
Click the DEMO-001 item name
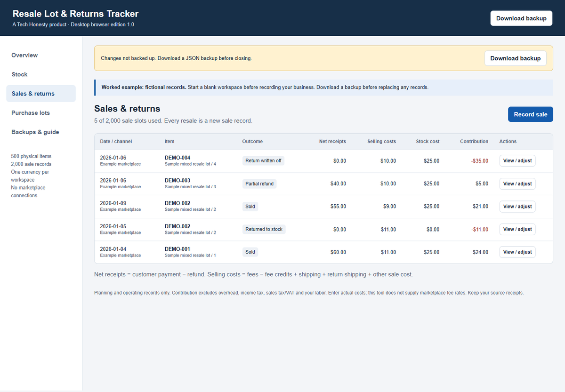coord(178,249)
